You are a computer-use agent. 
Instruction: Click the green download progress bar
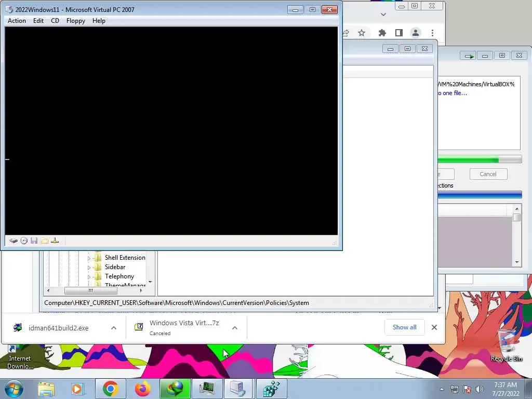coord(480,159)
